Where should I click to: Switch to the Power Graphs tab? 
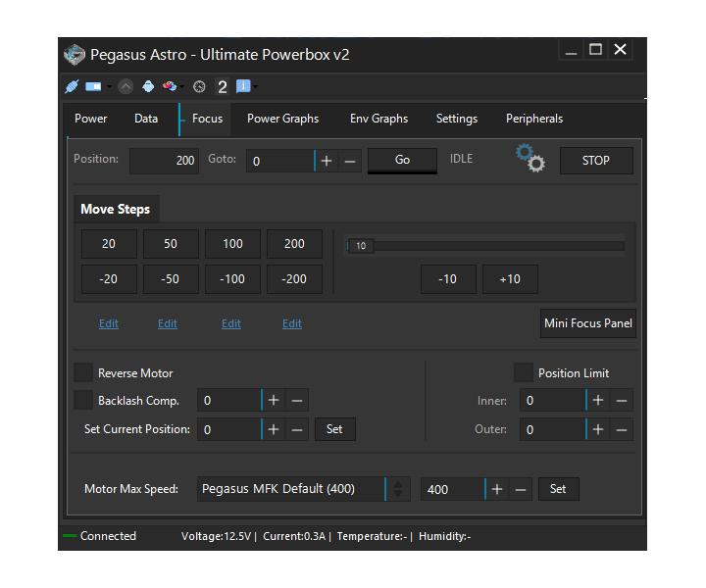coord(282,119)
